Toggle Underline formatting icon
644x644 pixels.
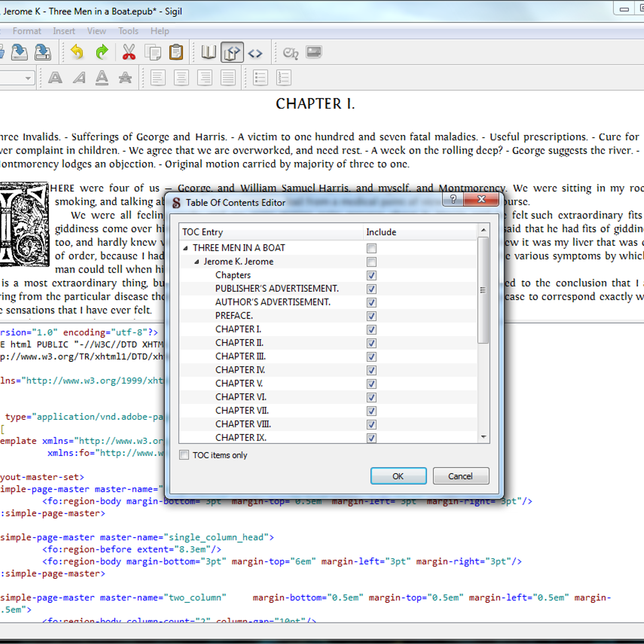click(x=102, y=77)
